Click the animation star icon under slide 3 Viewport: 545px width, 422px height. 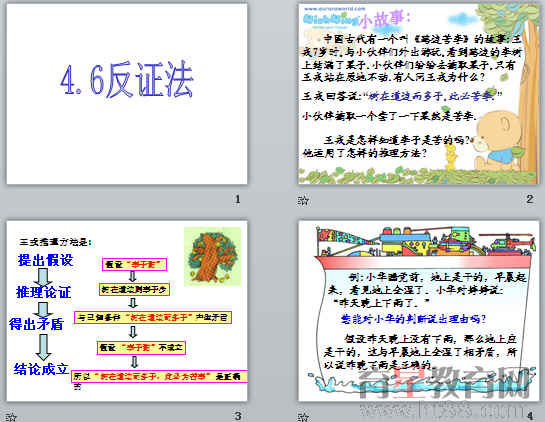[x=11, y=417]
